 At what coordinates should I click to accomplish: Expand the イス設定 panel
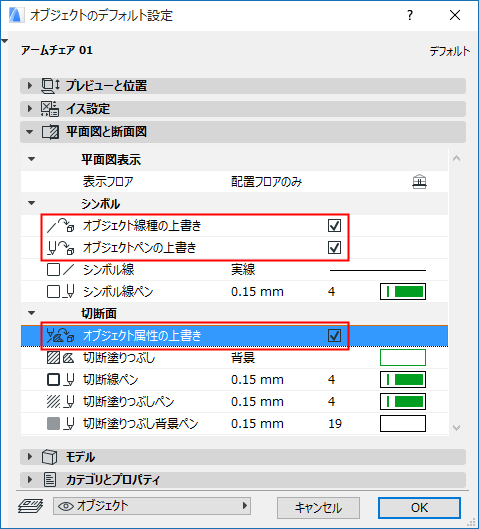coord(30,109)
